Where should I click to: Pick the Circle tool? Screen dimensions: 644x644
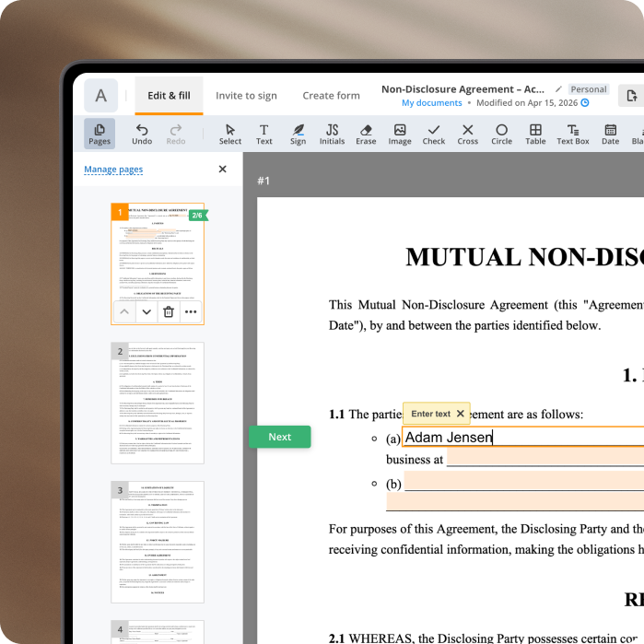click(x=501, y=134)
